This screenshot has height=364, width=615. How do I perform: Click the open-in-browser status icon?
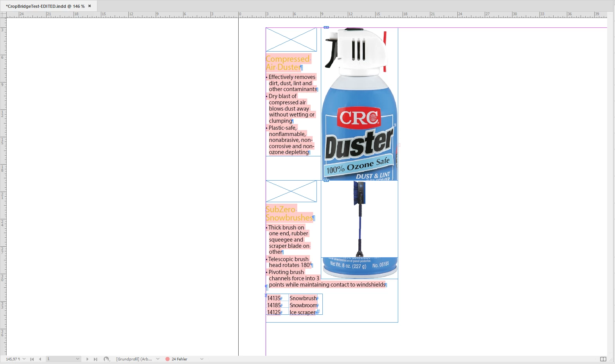[106, 359]
